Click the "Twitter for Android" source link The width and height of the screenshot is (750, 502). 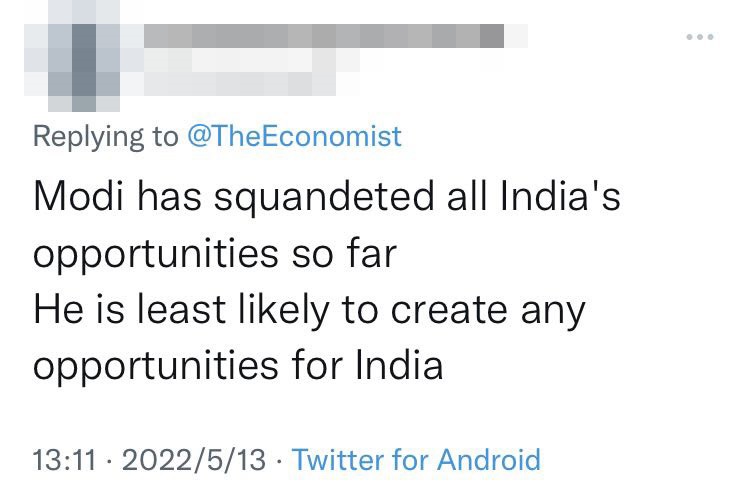point(415,460)
